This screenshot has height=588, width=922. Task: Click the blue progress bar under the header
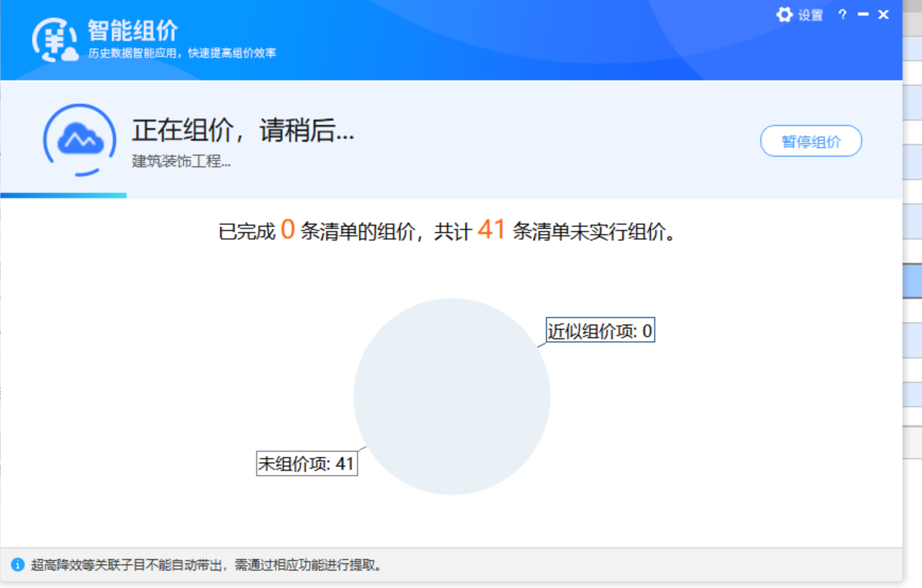click(64, 195)
